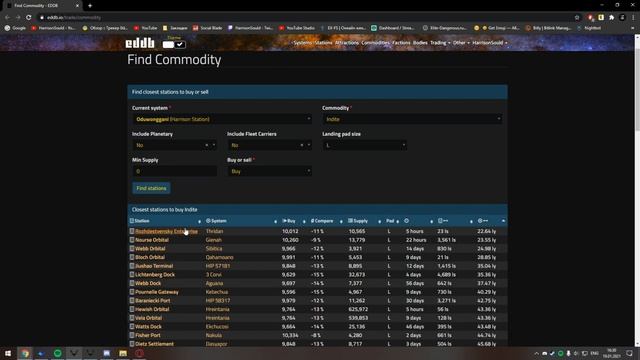The height and width of the screenshot is (360, 640).
Task: Open the Thiidan system link
Action: point(214,231)
